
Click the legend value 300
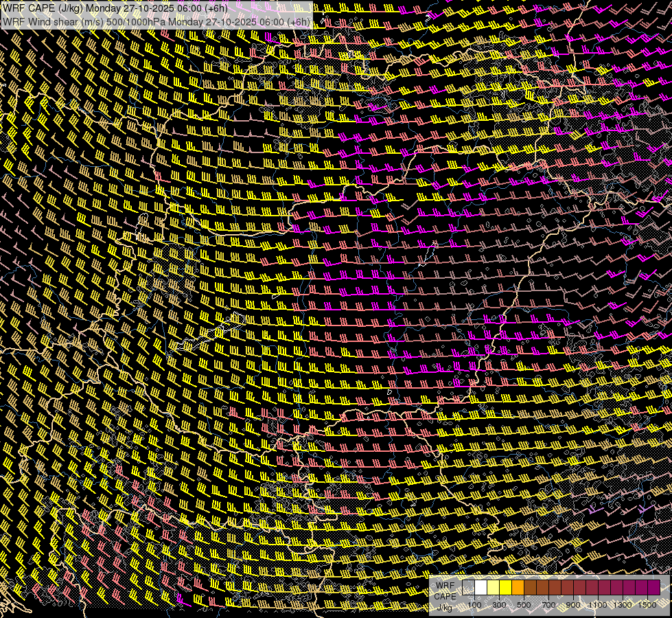tap(499, 605)
